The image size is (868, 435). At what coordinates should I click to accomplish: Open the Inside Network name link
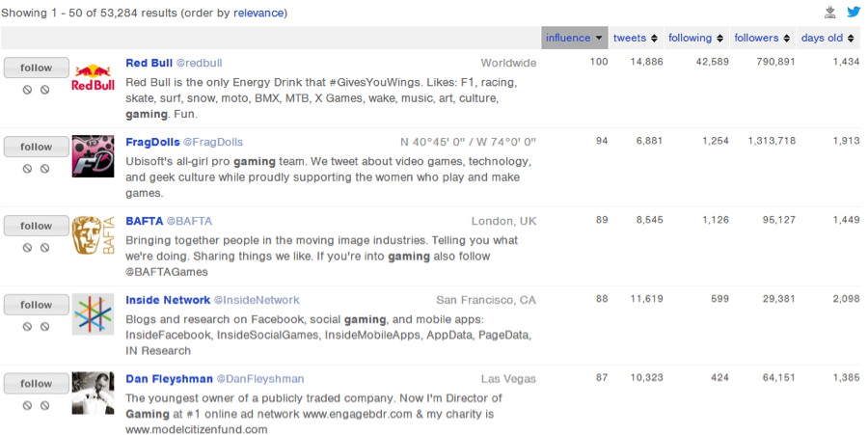[x=168, y=300]
